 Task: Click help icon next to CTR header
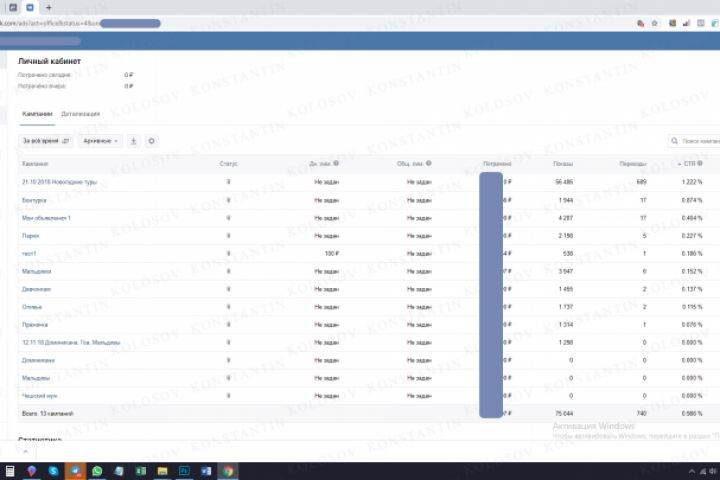coord(700,163)
